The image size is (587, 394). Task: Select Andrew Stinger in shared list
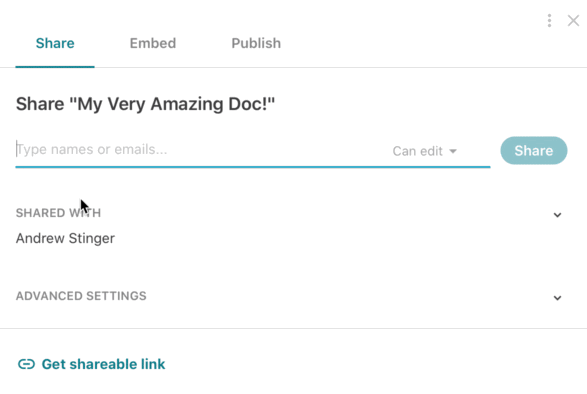pyautogui.click(x=65, y=238)
